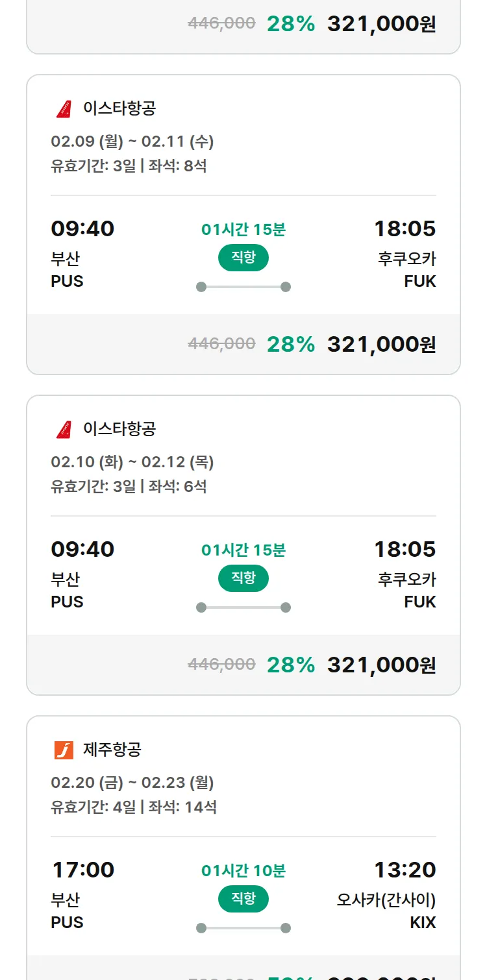Click the struck-through 446,000 price on the 02.10 flight
Screen dimensions: 487x980
tap(221, 664)
